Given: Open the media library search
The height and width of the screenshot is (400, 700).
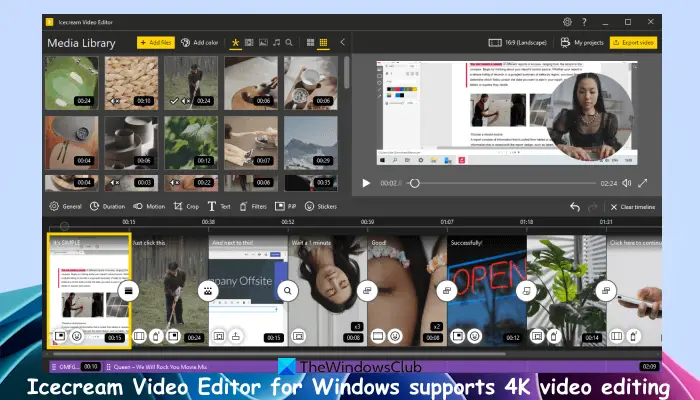Looking at the screenshot, I should coord(289,42).
